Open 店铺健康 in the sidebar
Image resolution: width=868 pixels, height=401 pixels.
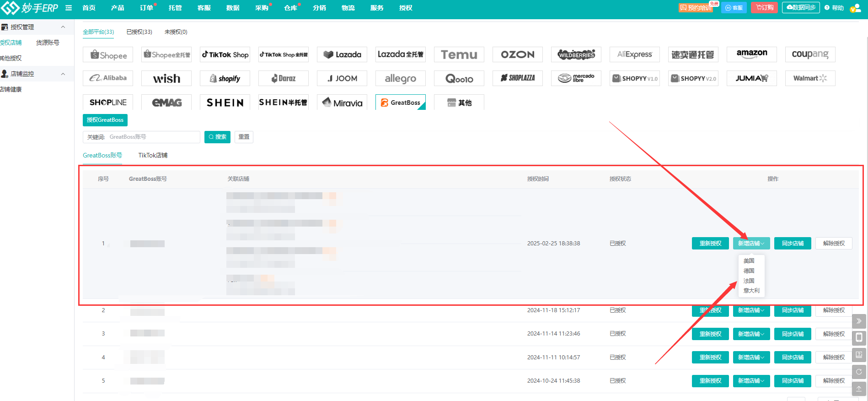pyautogui.click(x=11, y=89)
